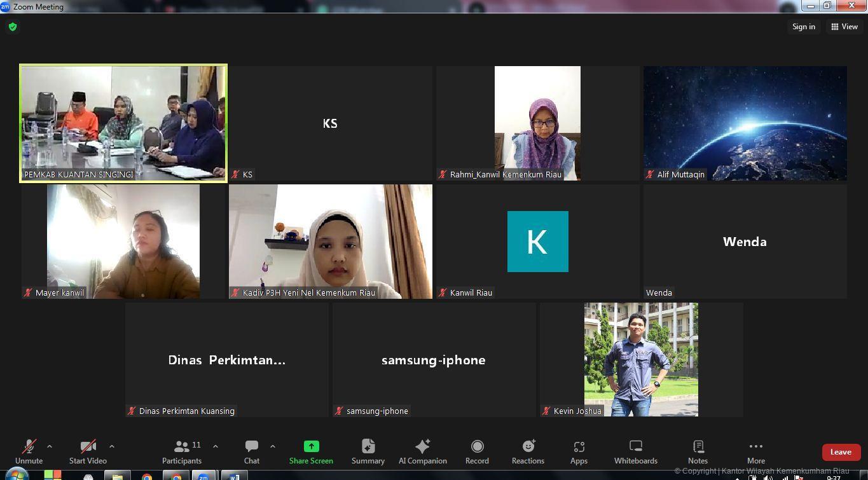Expand chat options arrow beside Chat
This screenshot has width=868, height=480.
273,446
